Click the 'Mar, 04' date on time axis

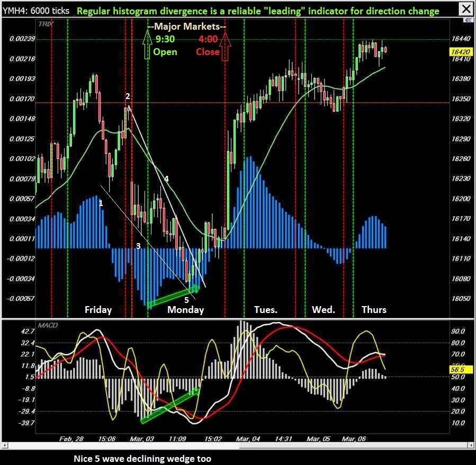pos(248,439)
